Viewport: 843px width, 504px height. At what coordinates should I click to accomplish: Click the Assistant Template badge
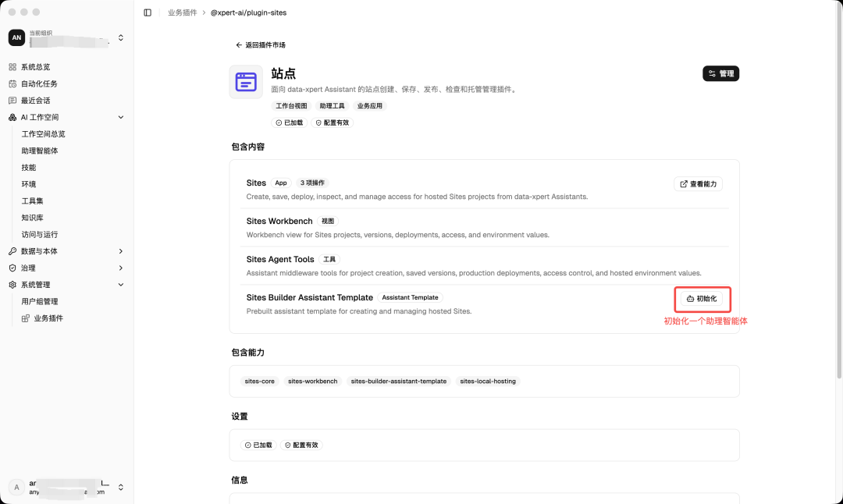(x=411, y=297)
